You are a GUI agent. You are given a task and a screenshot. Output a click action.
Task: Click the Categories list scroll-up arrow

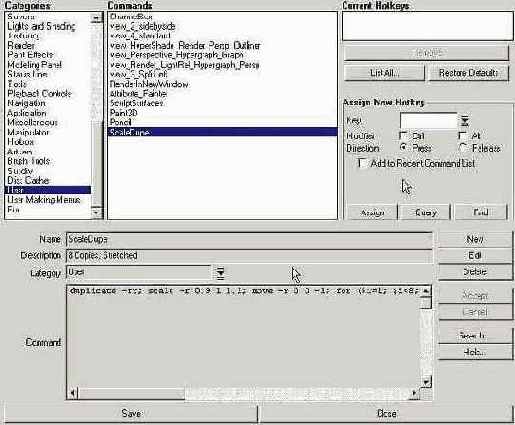pos(96,18)
